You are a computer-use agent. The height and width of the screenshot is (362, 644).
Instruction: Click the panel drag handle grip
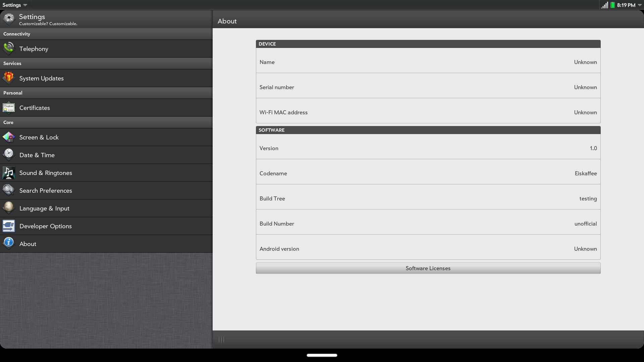pos(221,340)
